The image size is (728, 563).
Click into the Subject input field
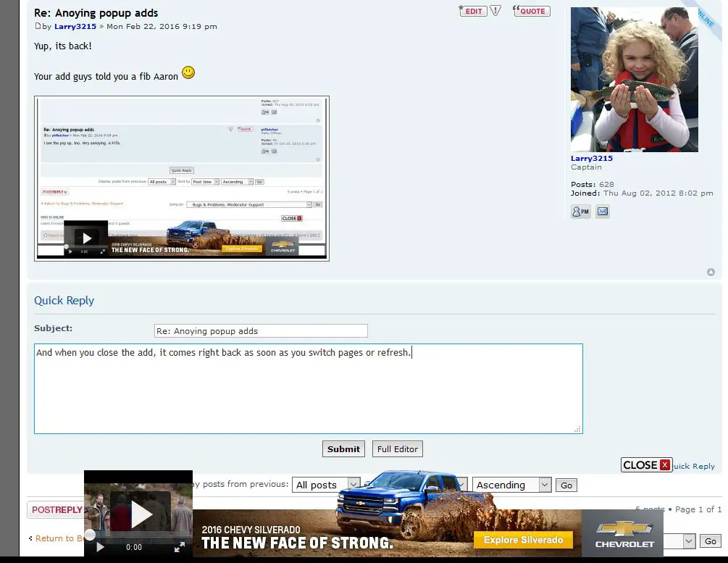(x=261, y=331)
